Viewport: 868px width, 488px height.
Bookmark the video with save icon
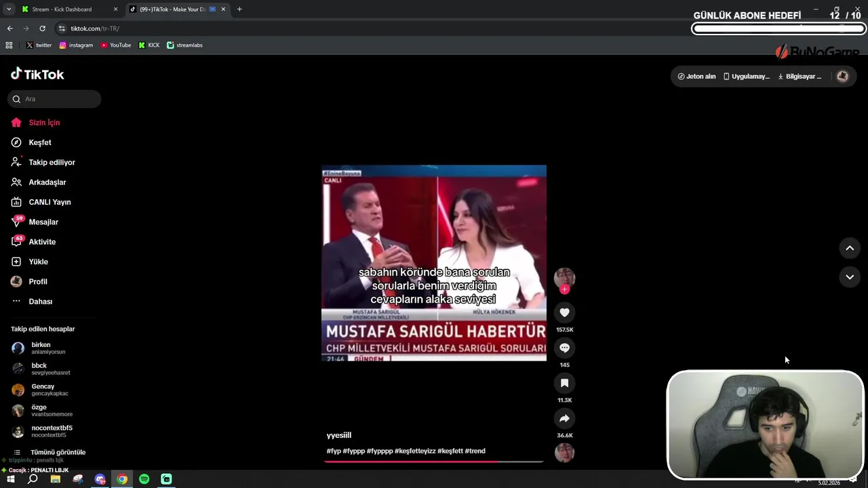point(564,383)
